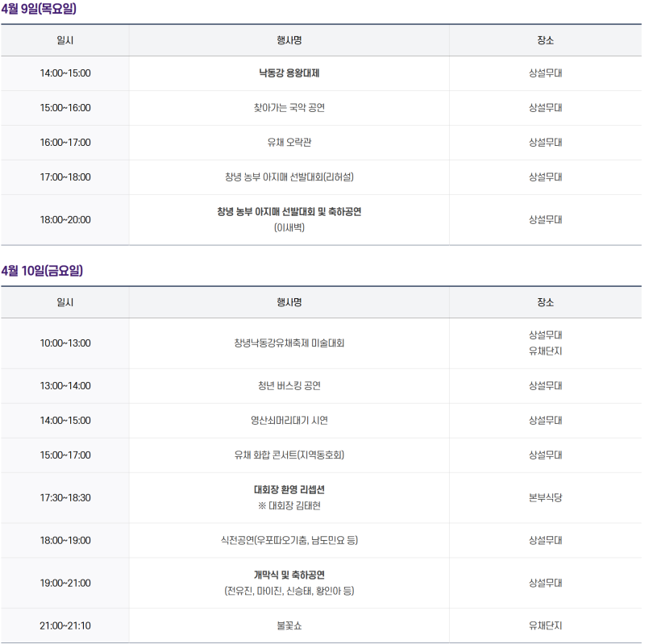Click the 21:00~21:10 time cell

pos(65,625)
